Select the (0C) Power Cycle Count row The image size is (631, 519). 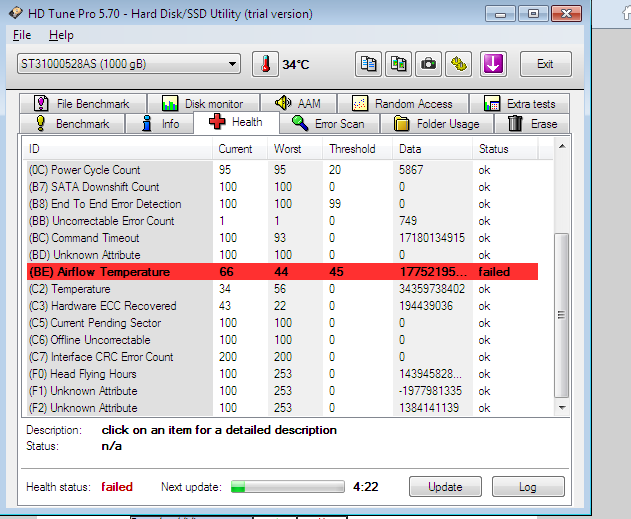click(283, 170)
